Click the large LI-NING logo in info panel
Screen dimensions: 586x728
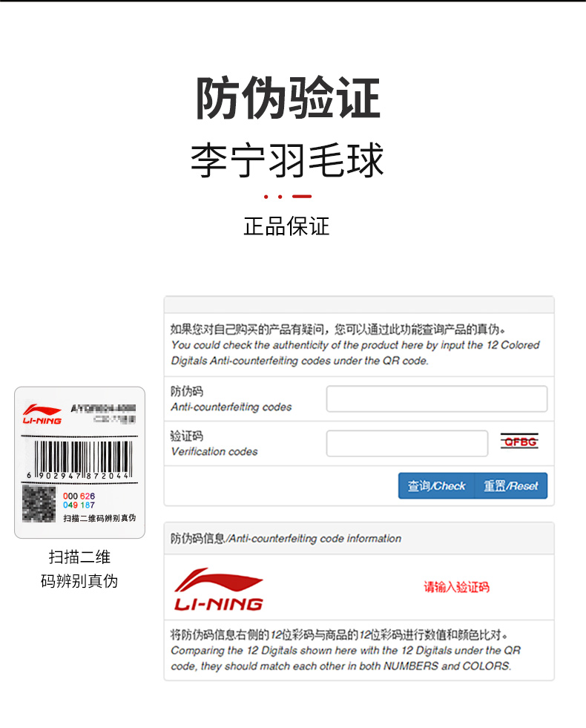(x=219, y=588)
